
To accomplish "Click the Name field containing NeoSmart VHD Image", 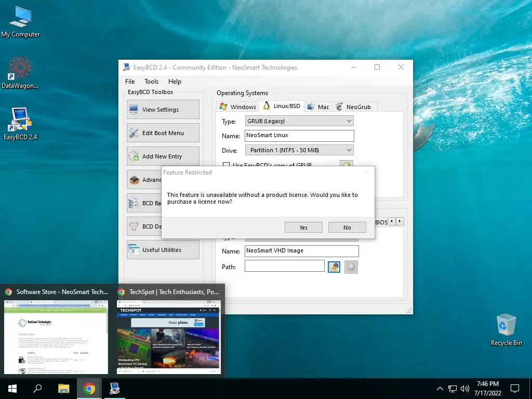I will 302,251.
